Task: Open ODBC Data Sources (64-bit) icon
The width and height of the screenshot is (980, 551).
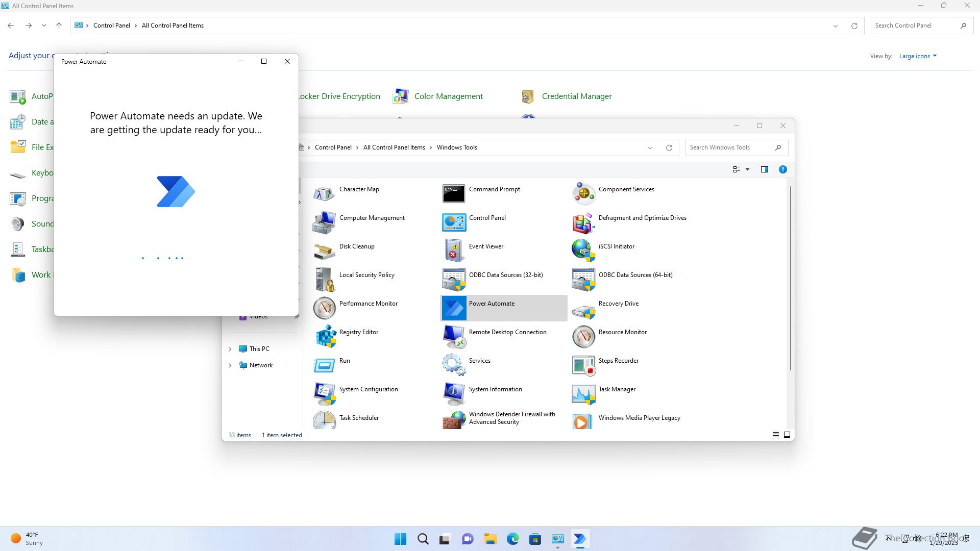Action: tap(583, 280)
